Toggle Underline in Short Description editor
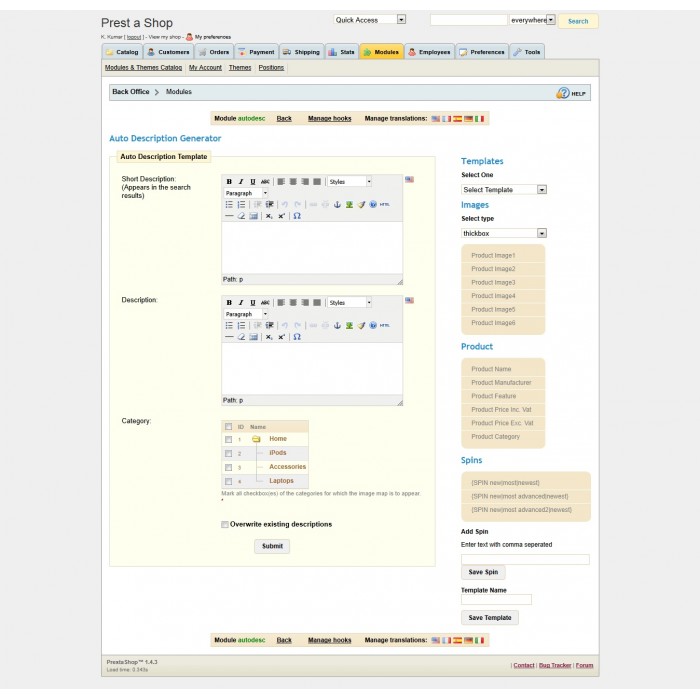 click(x=253, y=182)
